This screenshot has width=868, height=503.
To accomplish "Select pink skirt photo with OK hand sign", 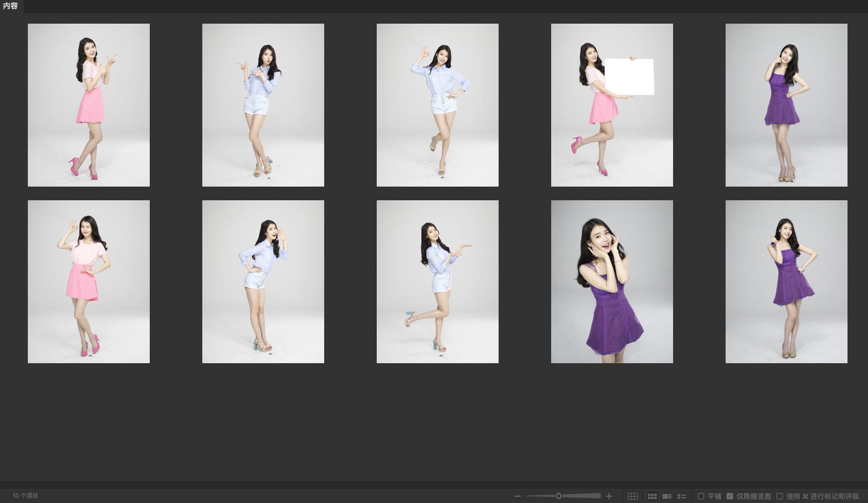I will pyautogui.click(x=89, y=282).
